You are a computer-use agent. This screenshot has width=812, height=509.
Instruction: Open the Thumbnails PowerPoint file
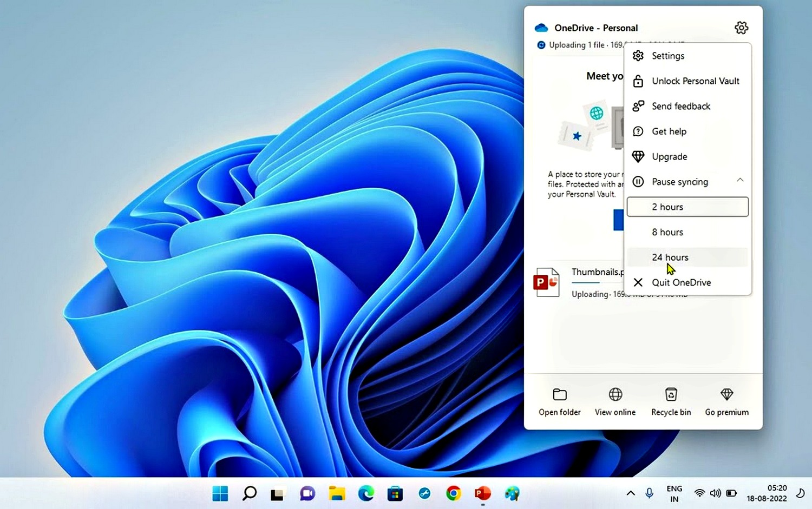547,281
